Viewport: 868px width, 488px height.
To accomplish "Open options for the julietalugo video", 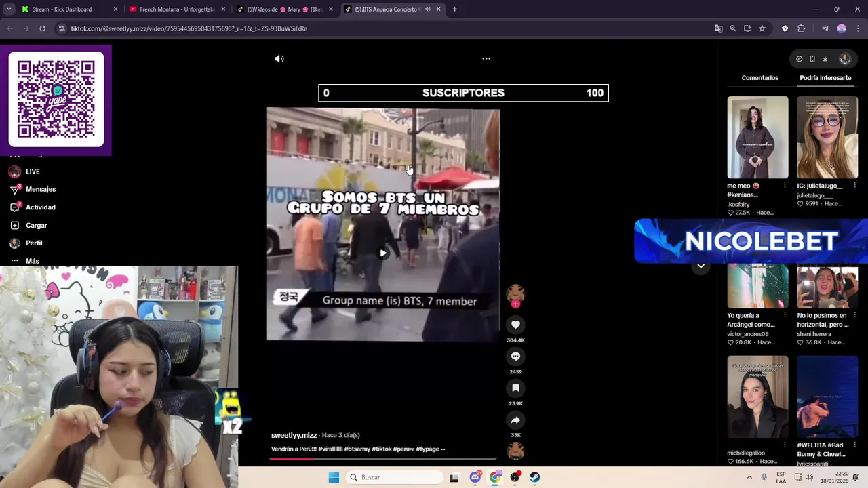I will [854, 186].
